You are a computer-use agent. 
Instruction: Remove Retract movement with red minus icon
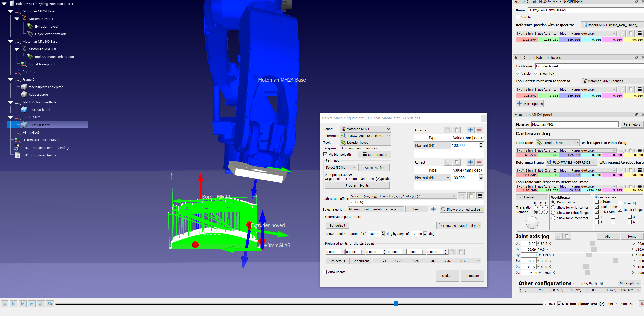click(479, 162)
